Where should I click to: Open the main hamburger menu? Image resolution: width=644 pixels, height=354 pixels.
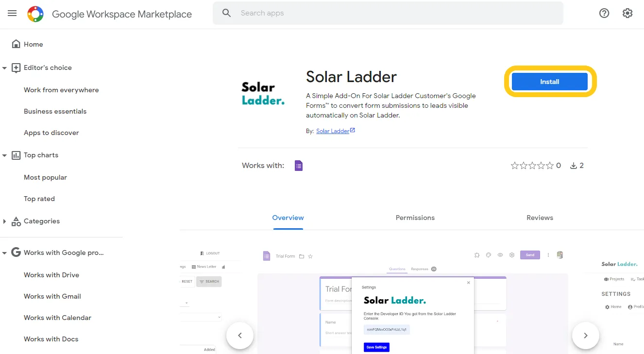(12, 14)
